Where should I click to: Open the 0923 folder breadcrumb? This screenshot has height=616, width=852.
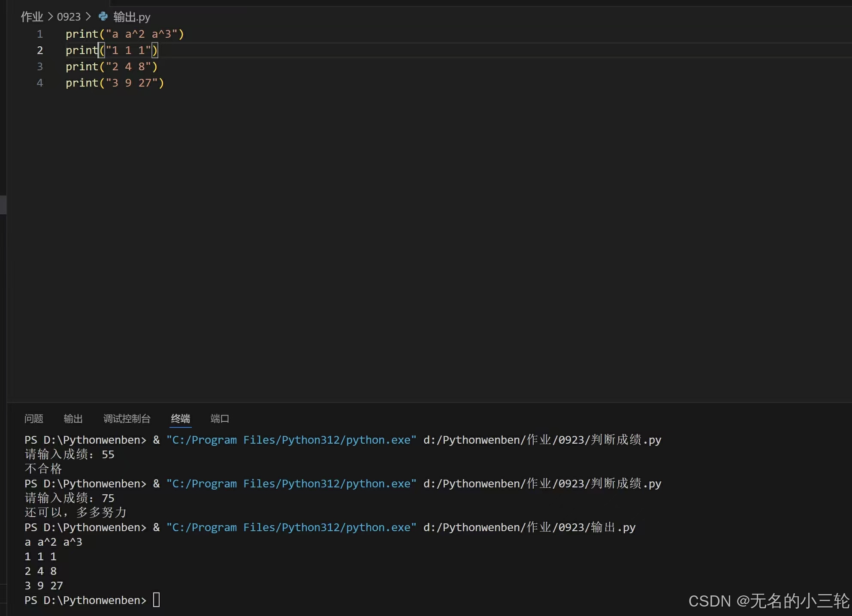(69, 17)
